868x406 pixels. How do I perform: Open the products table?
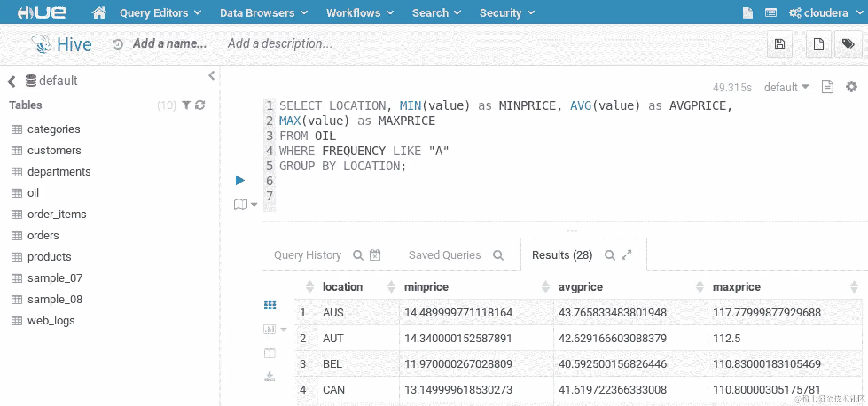pyautogui.click(x=49, y=257)
